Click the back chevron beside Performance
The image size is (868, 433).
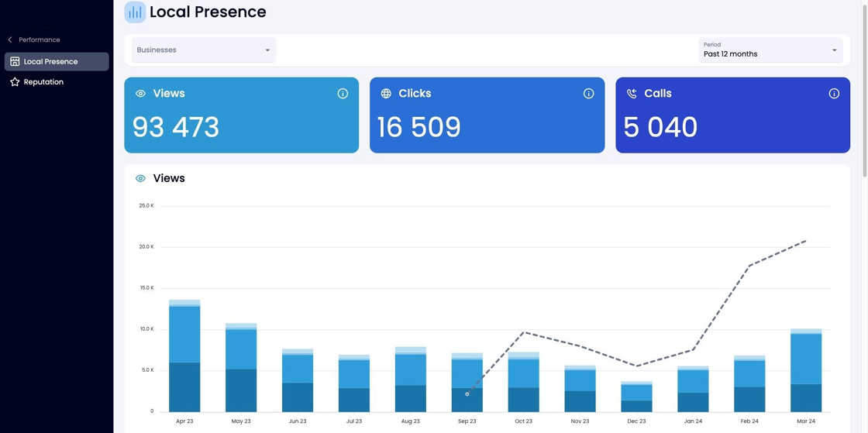coord(10,40)
